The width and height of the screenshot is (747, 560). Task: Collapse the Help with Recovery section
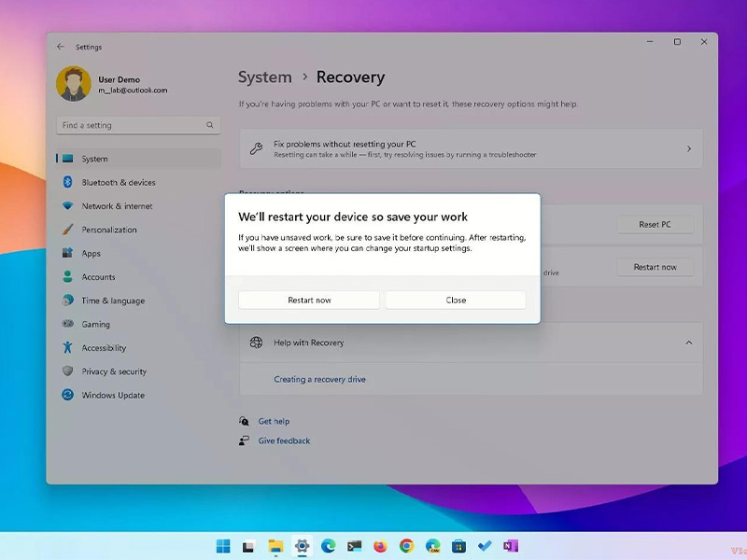tap(689, 343)
